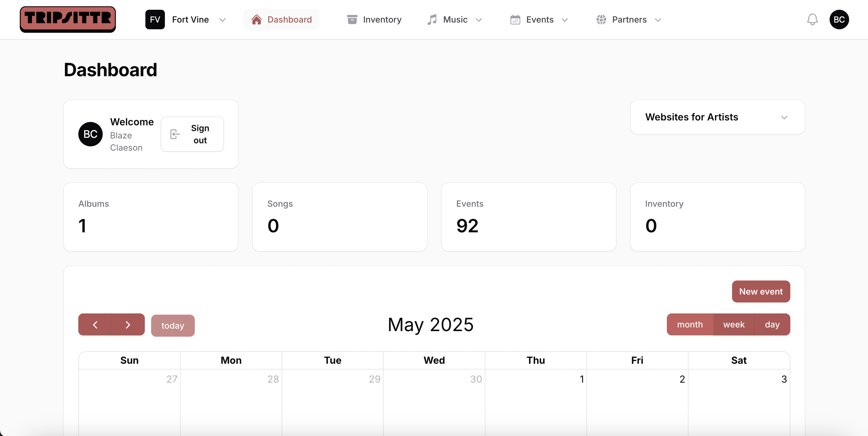Viewport: 868px width, 436px height.
Task: Open the Fort Vine organization switcher chevron
Action: pos(222,20)
